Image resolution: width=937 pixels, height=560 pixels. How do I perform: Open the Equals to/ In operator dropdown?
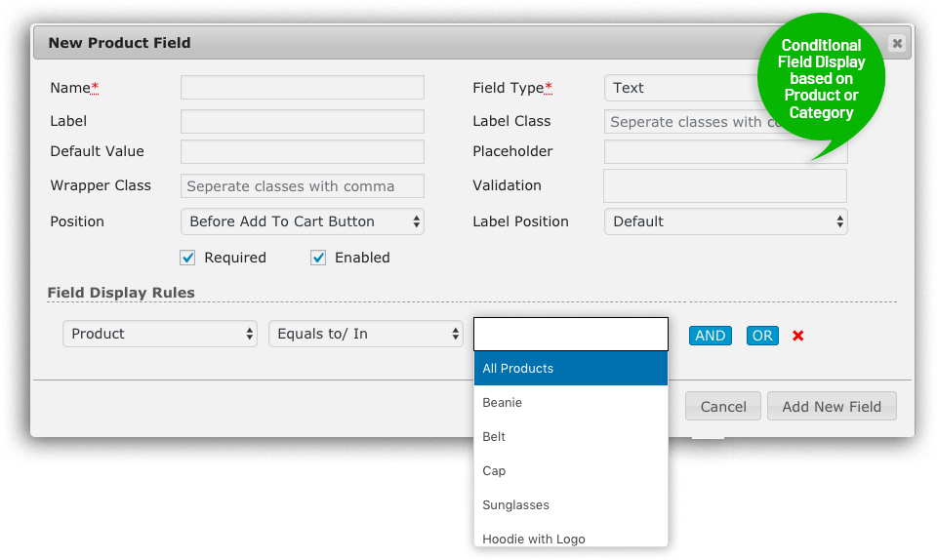pyautogui.click(x=366, y=334)
